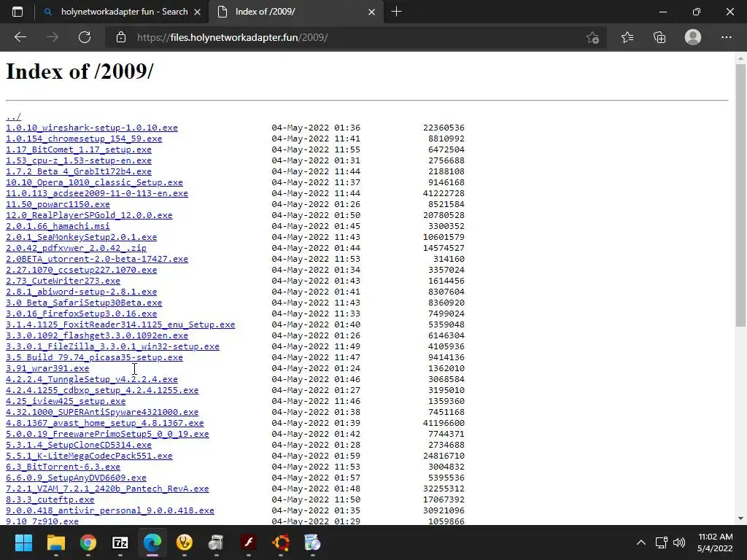
Task: Click the 1.53_cpu-z_1.53-setup-en.exe link
Action: (x=79, y=160)
